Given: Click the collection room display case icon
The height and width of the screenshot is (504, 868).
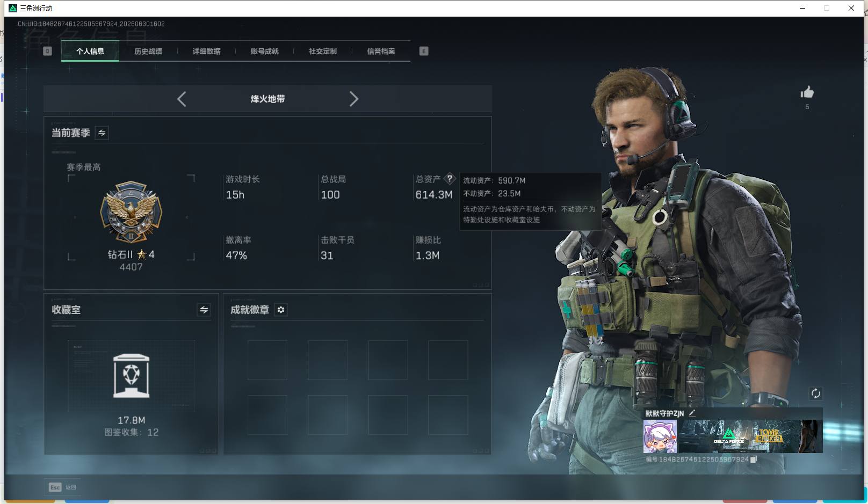Looking at the screenshot, I should click(x=132, y=376).
